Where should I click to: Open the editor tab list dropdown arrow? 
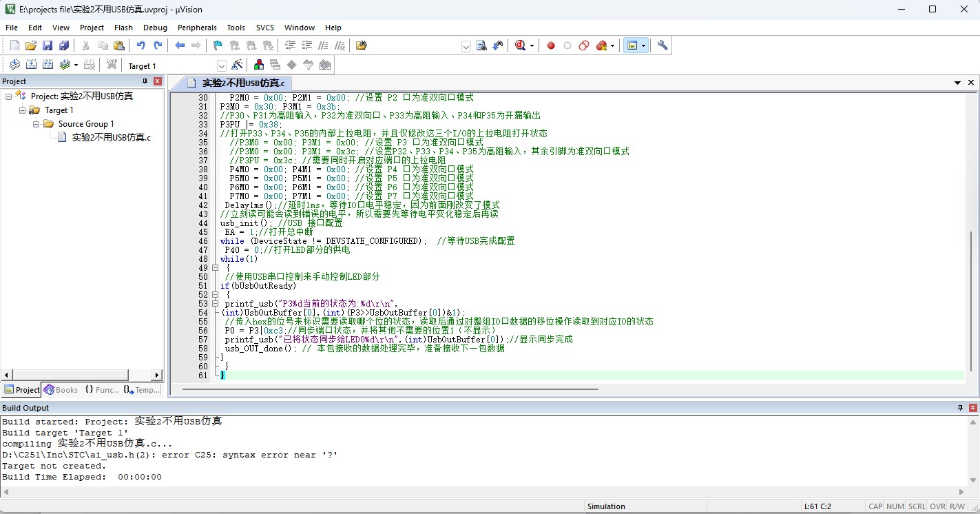957,83
